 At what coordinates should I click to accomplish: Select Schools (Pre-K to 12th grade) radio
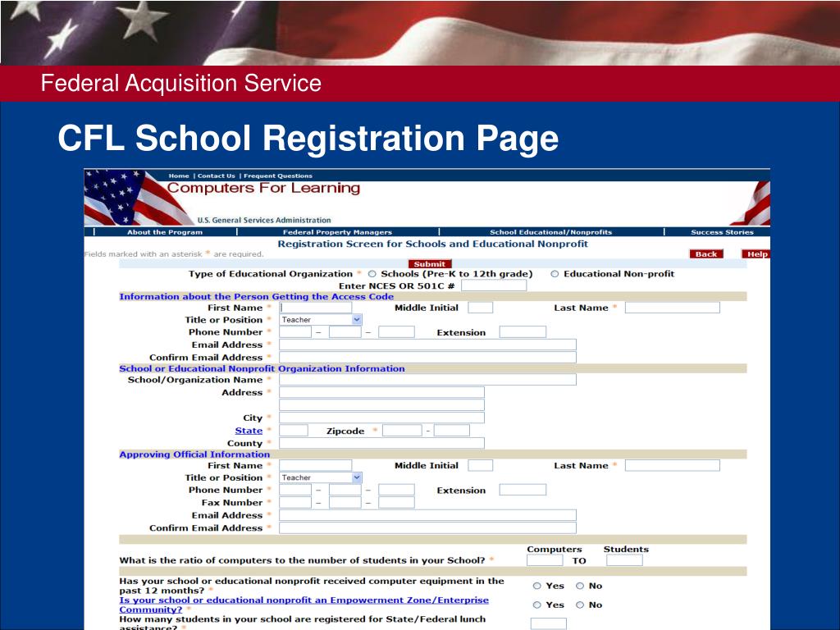tap(372, 274)
